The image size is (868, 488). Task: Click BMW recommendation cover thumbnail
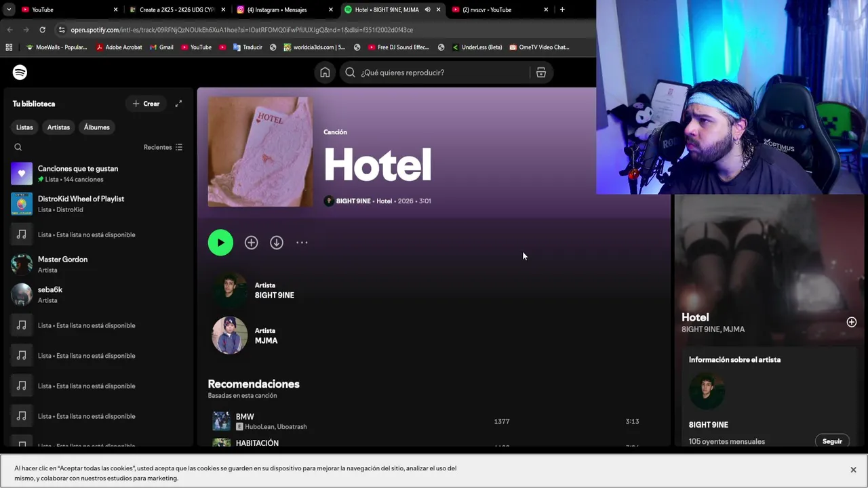pos(221,422)
